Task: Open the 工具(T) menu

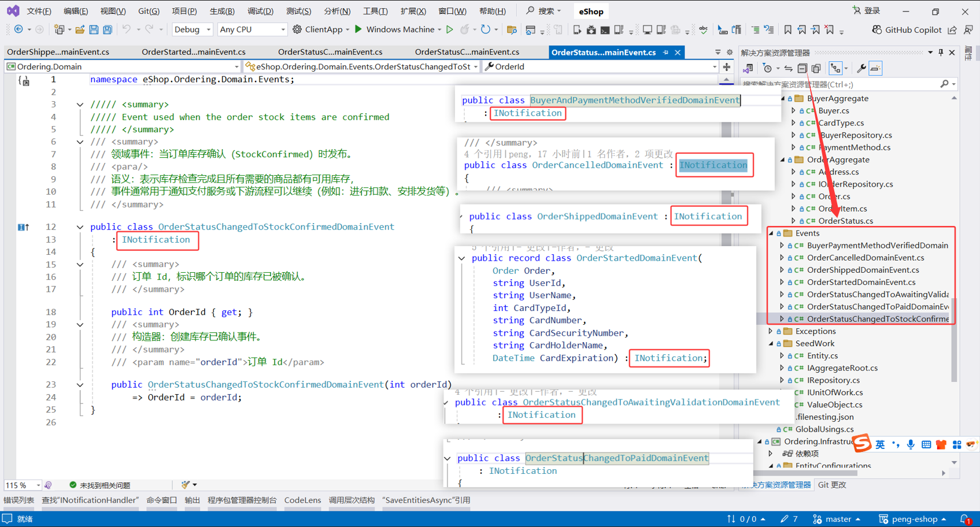Action: click(375, 11)
